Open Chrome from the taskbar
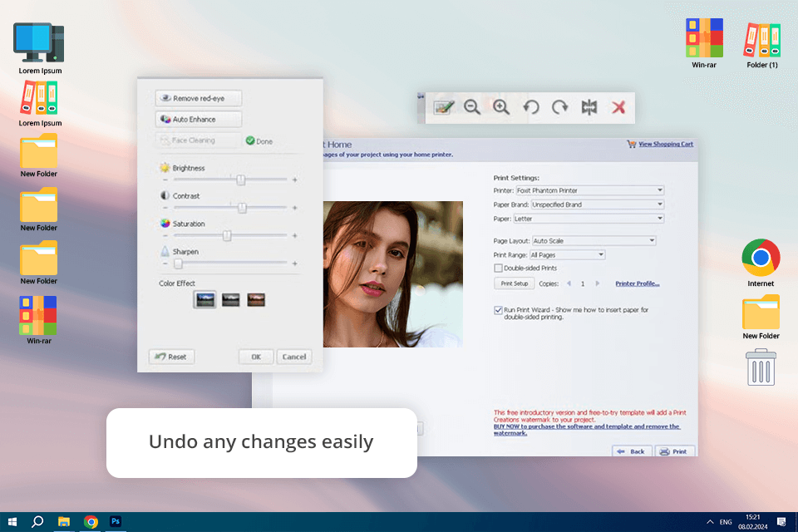 [91, 522]
